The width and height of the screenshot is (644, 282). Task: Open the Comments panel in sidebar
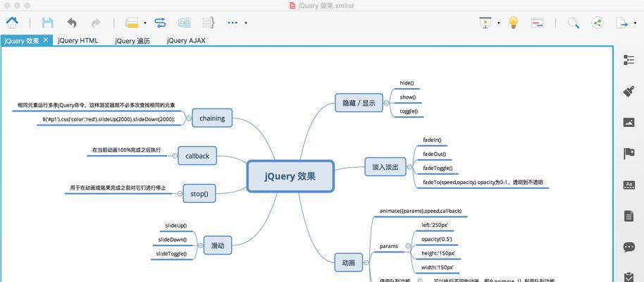(x=628, y=247)
